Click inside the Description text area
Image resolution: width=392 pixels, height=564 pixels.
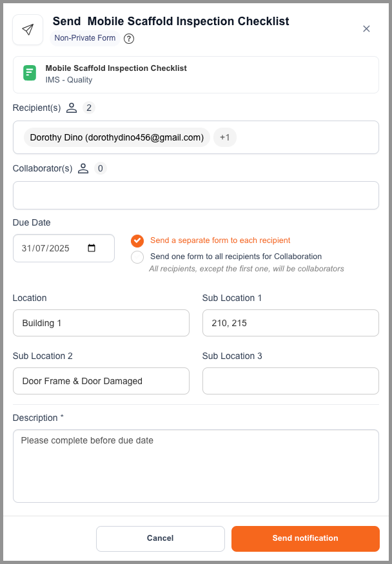(x=196, y=466)
